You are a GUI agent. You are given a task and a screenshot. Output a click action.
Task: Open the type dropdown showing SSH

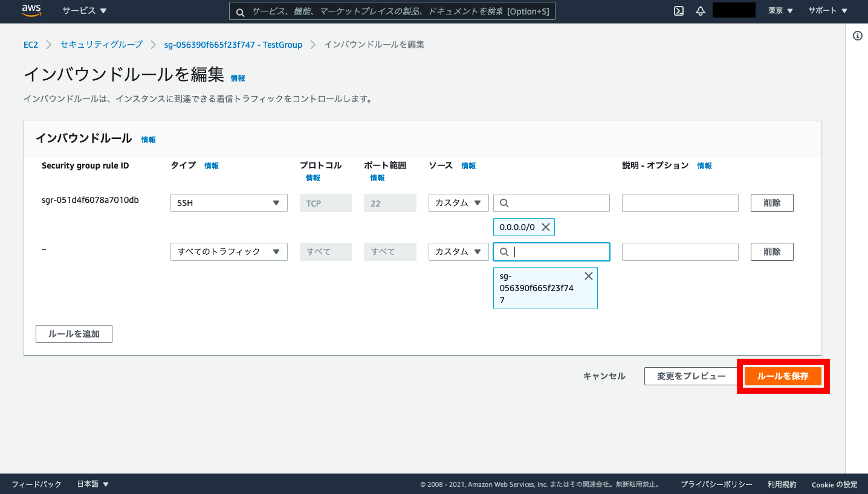(229, 203)
